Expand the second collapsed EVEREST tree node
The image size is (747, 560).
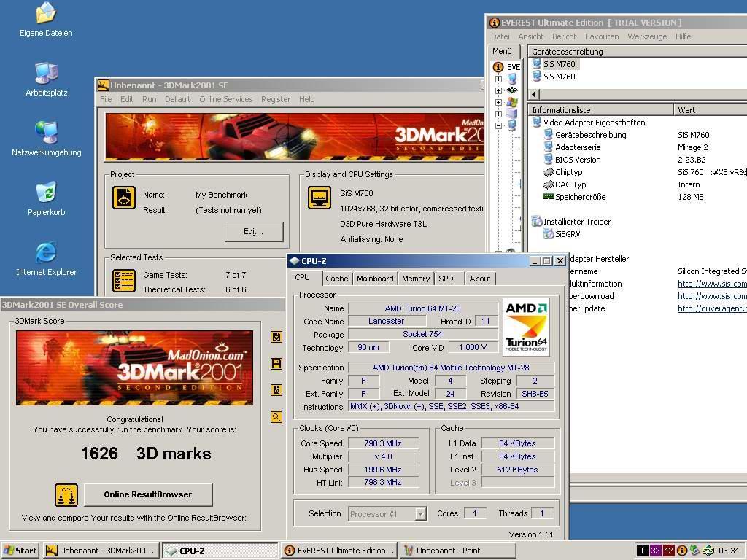pos(498,90)
